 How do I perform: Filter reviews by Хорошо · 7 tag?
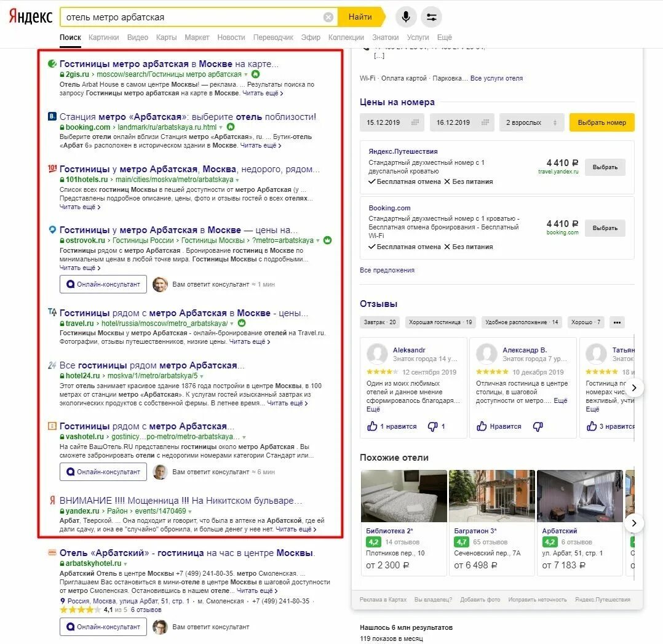coord(586,322)
